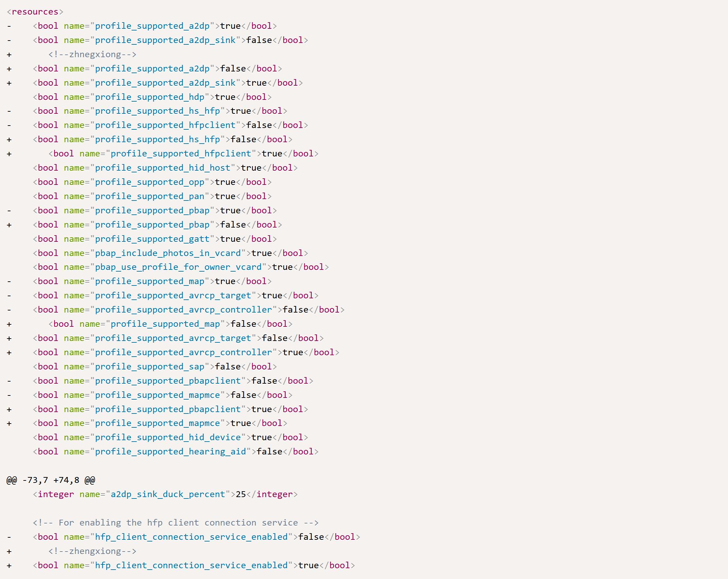Click the added profile_supported_pbap false line

click(x=157, y=225)
